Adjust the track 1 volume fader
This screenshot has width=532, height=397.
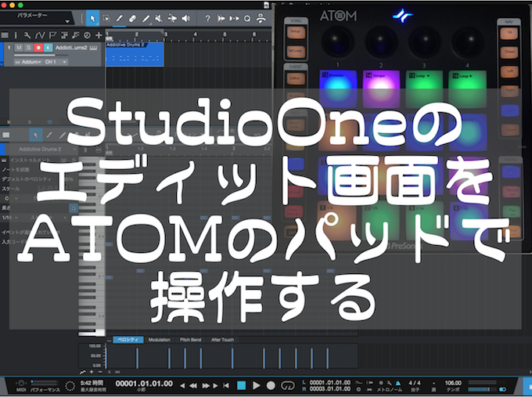pyautogui.click(x=41, y=55)
